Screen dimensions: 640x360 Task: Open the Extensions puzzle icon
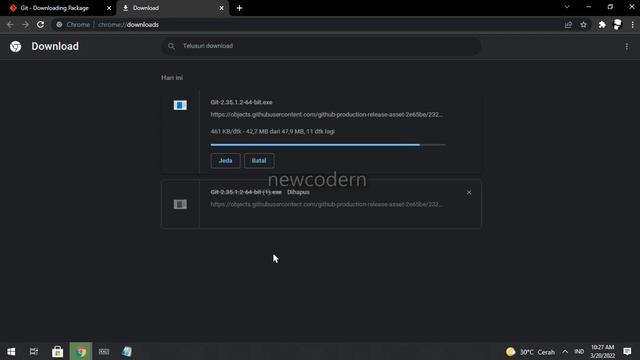click(x=602, y=25)
